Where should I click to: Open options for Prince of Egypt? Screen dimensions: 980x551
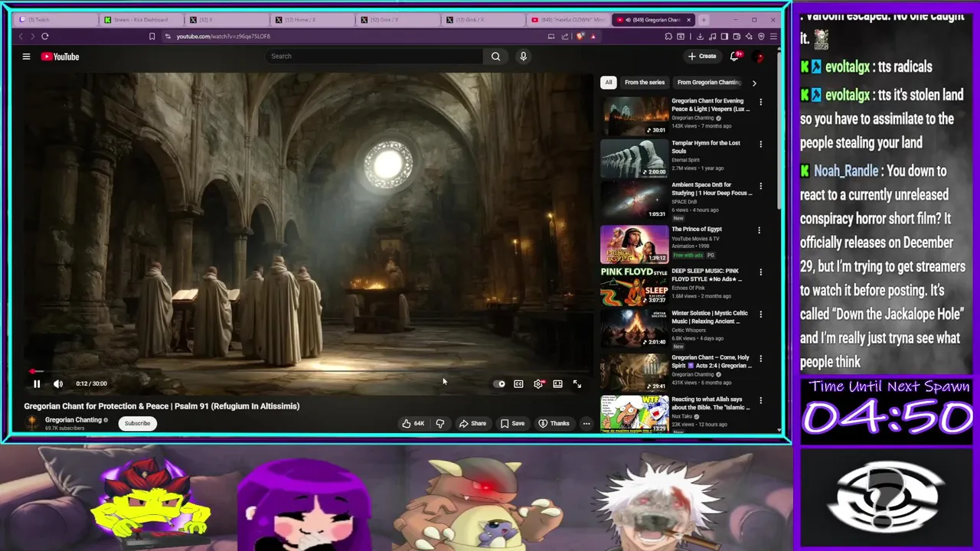click(x=759, y=230)
